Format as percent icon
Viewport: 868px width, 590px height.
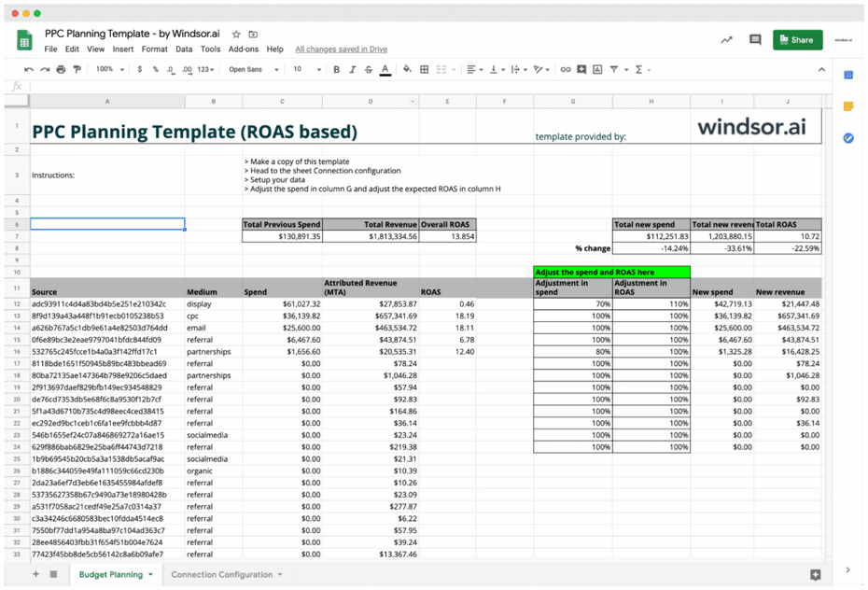click(x=156, y=69)
